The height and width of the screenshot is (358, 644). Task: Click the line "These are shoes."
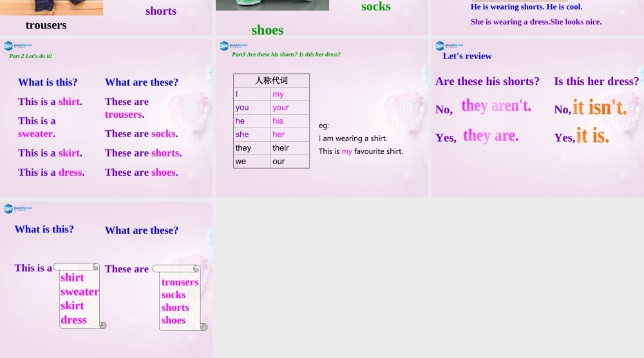[142, 172]
